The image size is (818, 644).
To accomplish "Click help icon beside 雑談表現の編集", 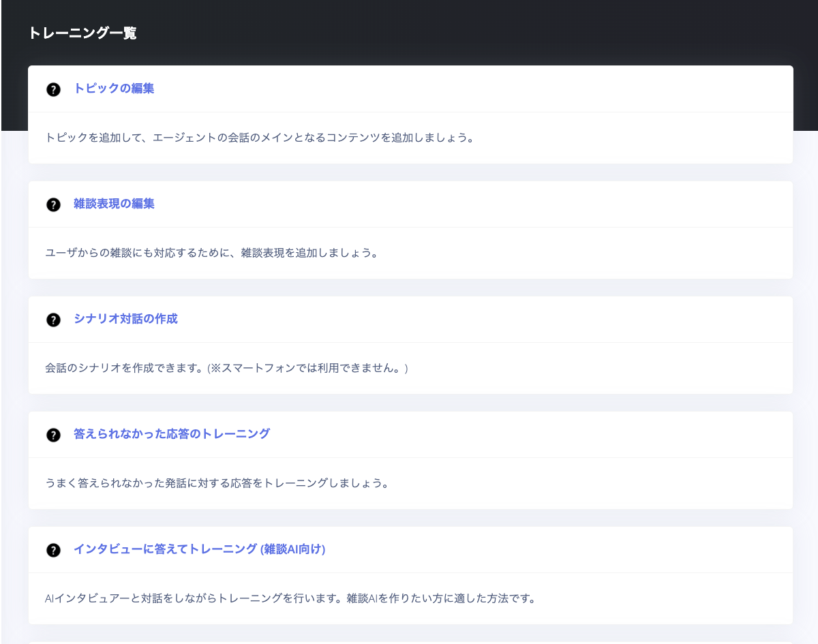I will click(x=53, y=204).
